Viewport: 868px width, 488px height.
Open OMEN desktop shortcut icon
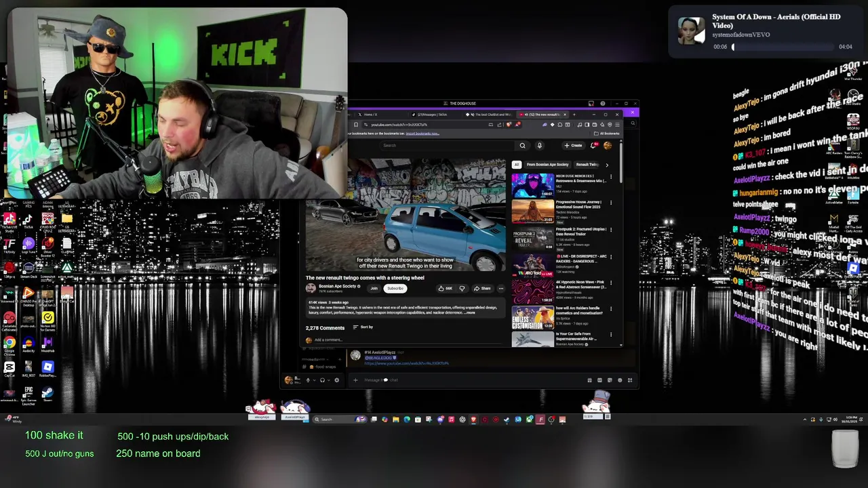(x=28, y=295)
